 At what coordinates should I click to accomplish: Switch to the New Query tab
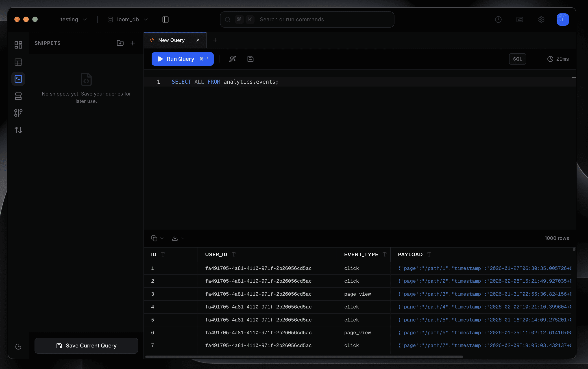point(171,40)
